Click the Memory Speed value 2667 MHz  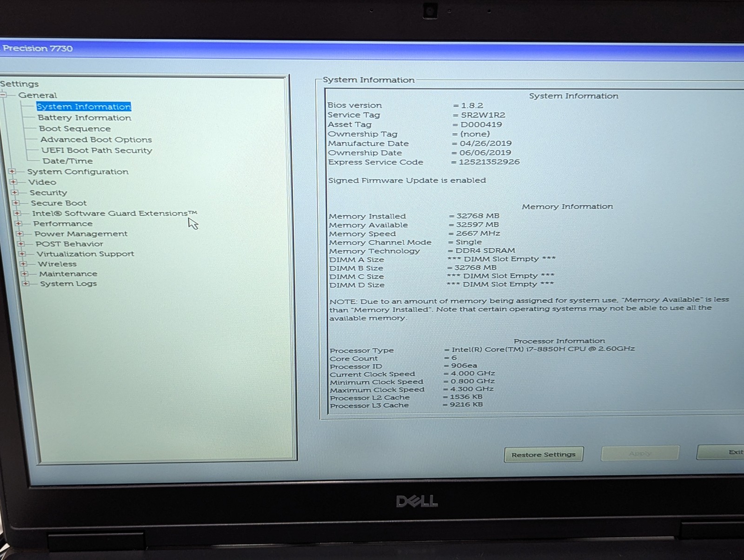478,233
